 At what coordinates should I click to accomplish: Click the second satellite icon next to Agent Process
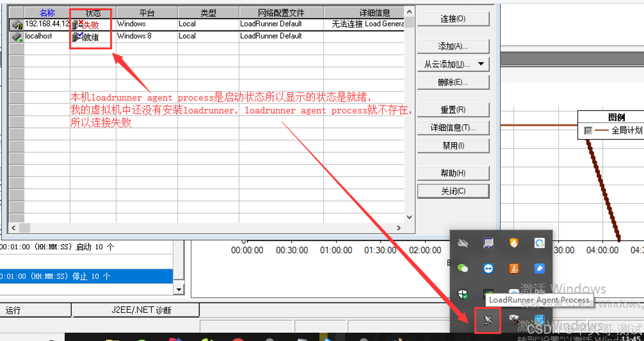point(514,320)
